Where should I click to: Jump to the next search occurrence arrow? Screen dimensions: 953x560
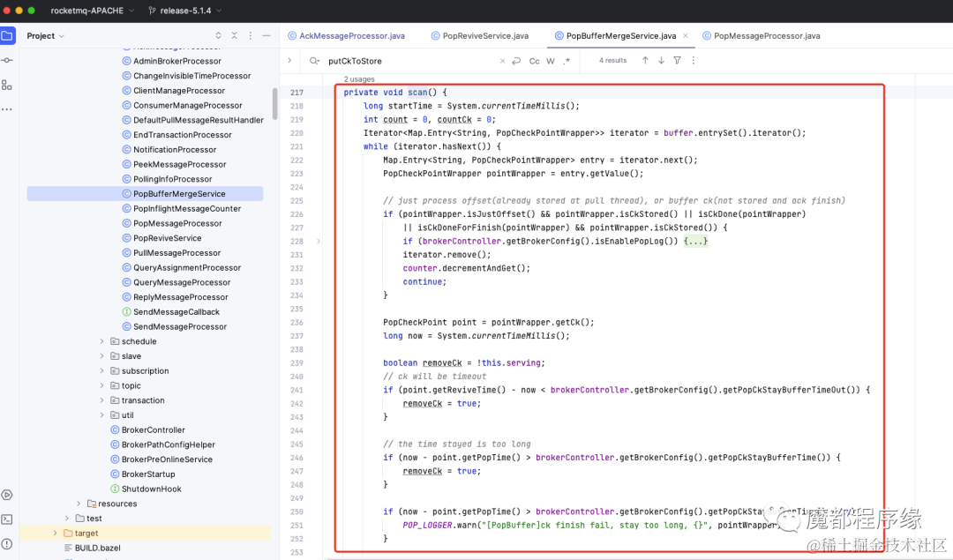pos(661,60)
